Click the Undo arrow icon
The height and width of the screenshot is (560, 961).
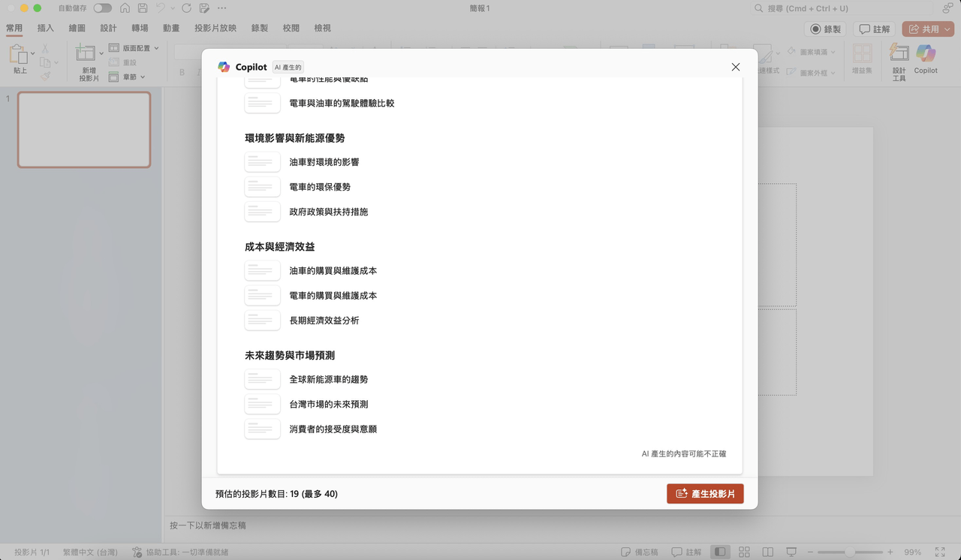[x=160, y=8]
